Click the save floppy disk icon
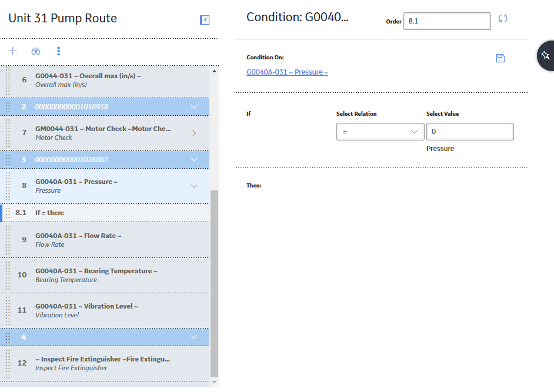This screenshot has height=392, width=554. [x=500, y=58]
